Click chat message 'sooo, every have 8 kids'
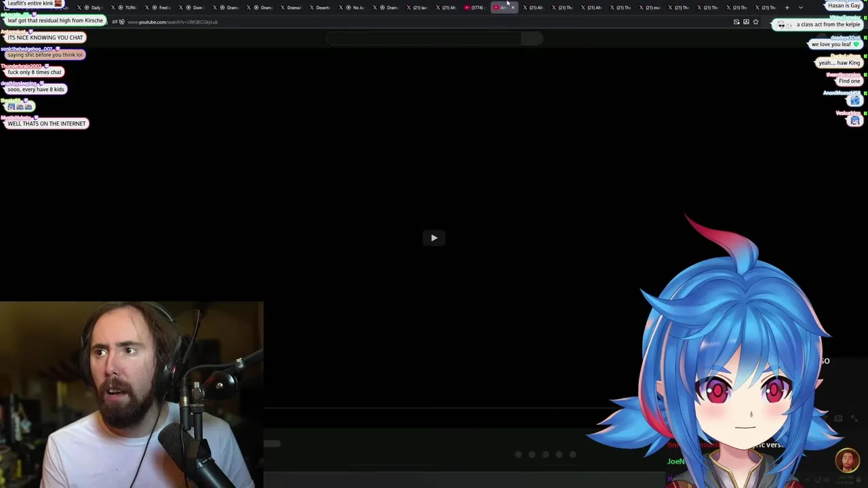 36,89
